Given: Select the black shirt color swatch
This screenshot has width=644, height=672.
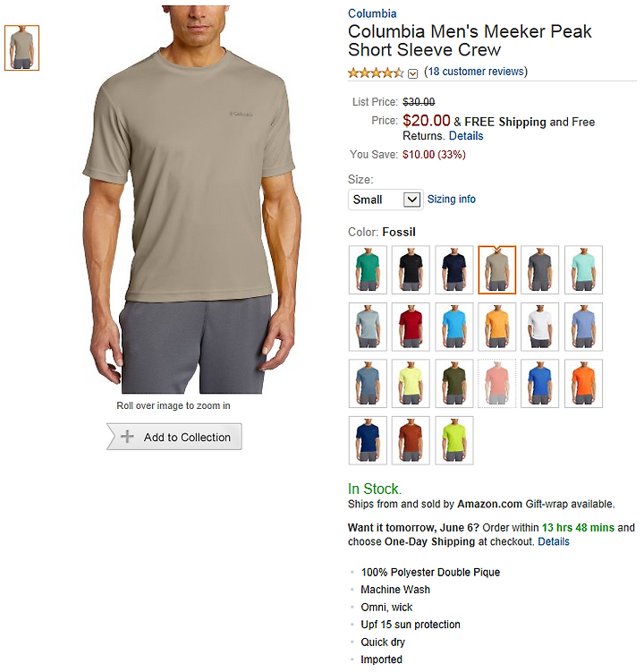Looking at the screenshot, I should click(411, 270).
